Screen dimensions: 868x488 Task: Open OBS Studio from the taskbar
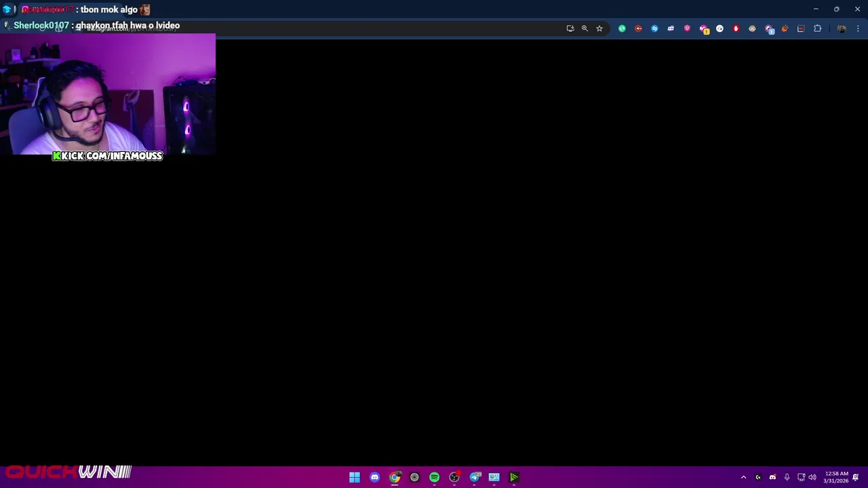(454, 477)
